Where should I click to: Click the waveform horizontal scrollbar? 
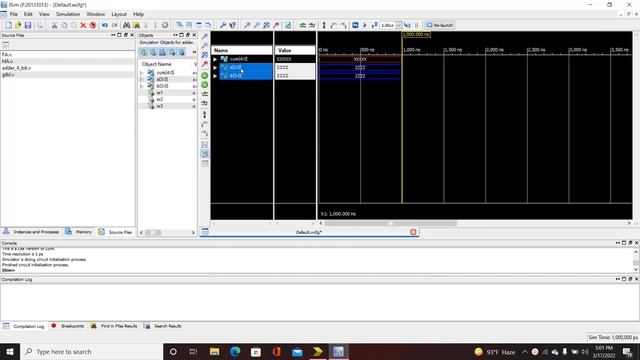click(x=391, y=224)
